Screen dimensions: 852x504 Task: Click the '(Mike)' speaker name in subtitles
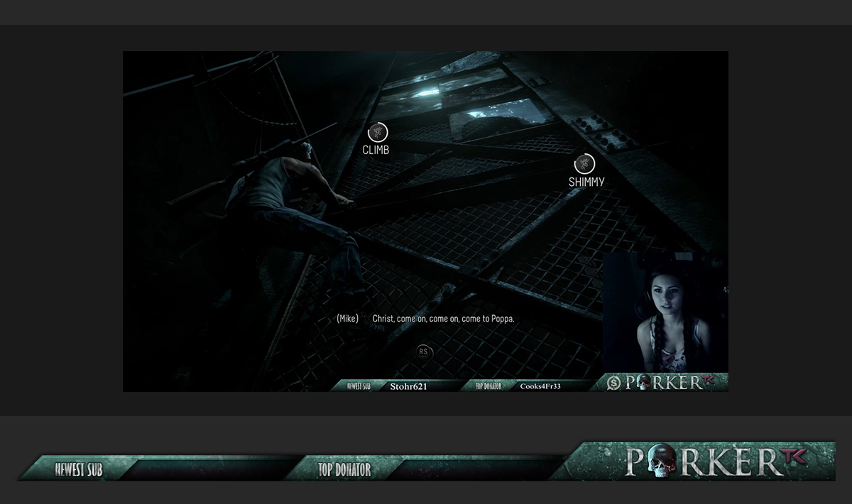(347, 319)
